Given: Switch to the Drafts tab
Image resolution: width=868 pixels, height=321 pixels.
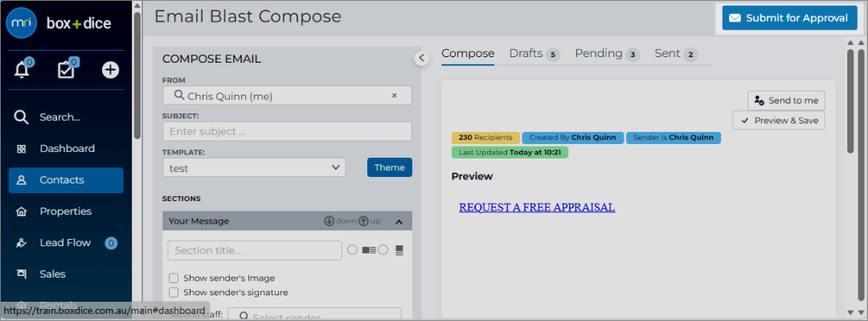Looking at the screenshot, I should (x=526, y=54).
